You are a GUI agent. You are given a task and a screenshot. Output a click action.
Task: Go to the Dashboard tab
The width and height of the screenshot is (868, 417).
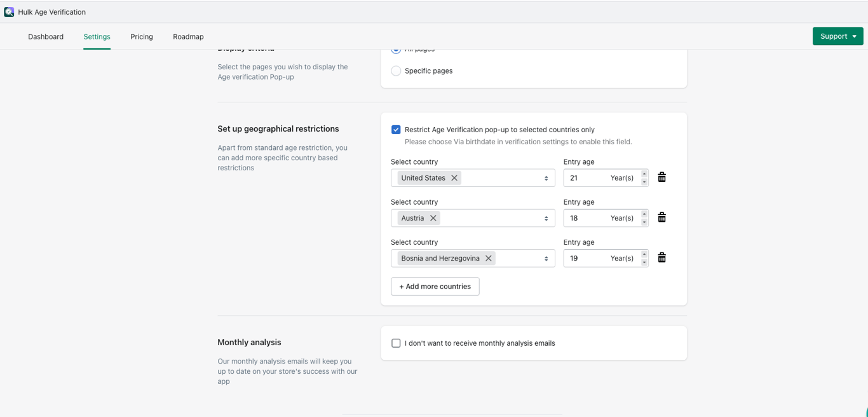pyautogui.click(x=46, y=37)
